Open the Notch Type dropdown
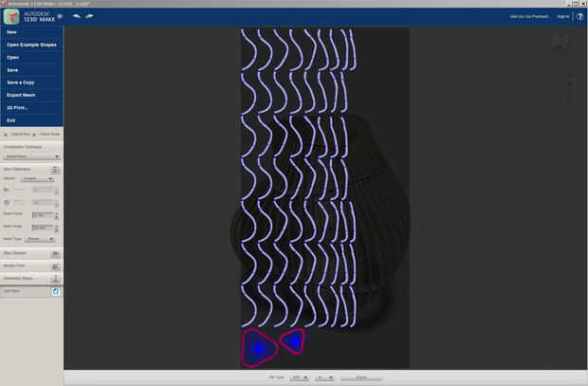Screen dimensions: 588x386 (40, 239)
